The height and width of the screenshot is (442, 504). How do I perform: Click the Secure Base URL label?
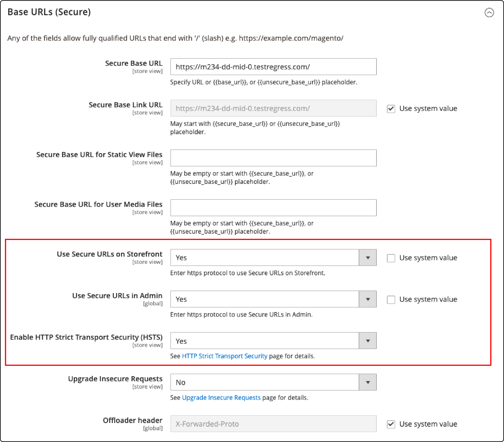[134, 63]
